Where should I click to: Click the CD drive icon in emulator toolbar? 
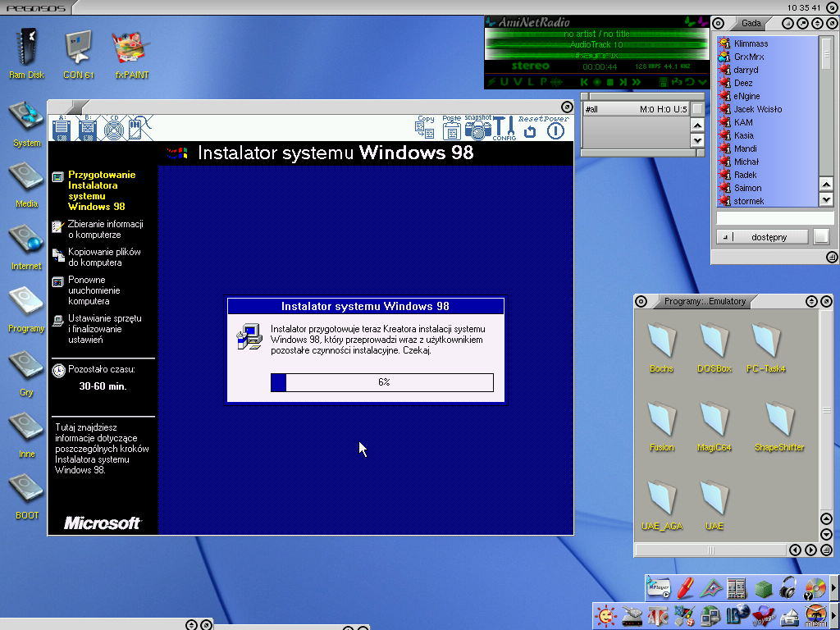(113, 129)
